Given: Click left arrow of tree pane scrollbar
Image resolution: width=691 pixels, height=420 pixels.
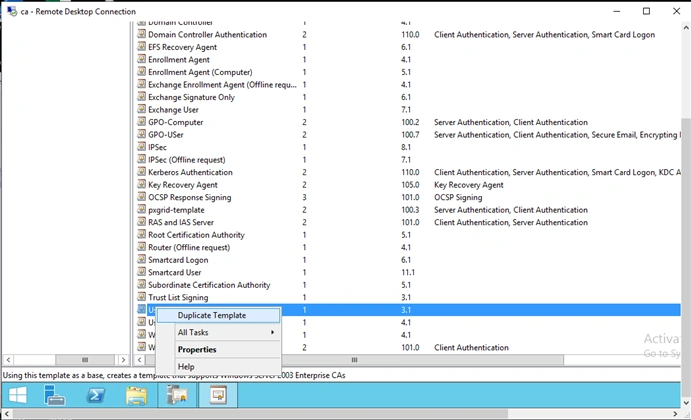Looking at the screenshot, I should (x=8, y=360).
